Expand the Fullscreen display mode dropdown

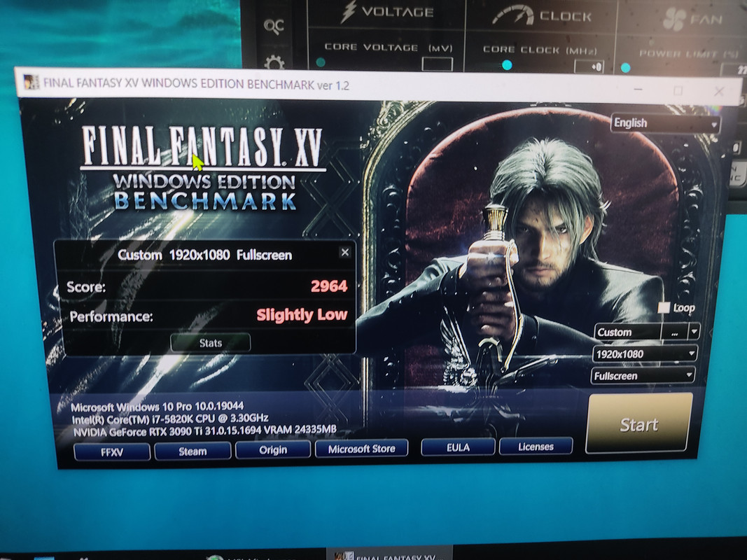tap(643, 376)
